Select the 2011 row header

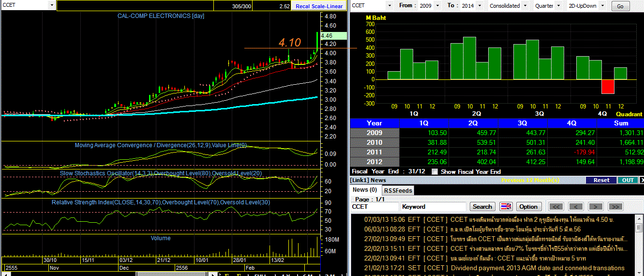pos(374,152)
